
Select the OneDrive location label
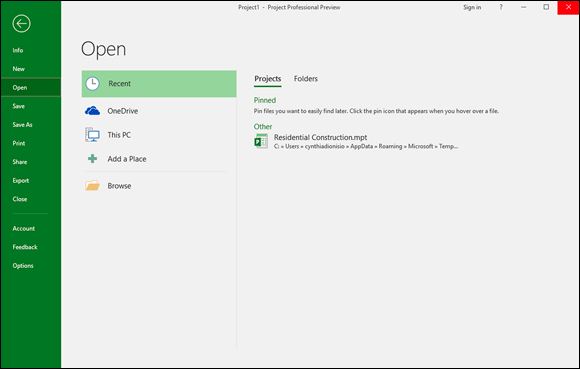(122, 111)
